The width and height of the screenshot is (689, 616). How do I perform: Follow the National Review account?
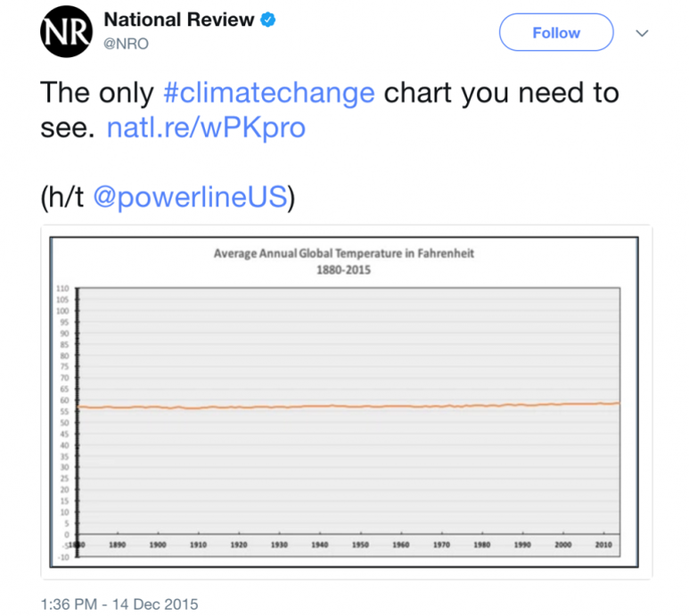556,33
